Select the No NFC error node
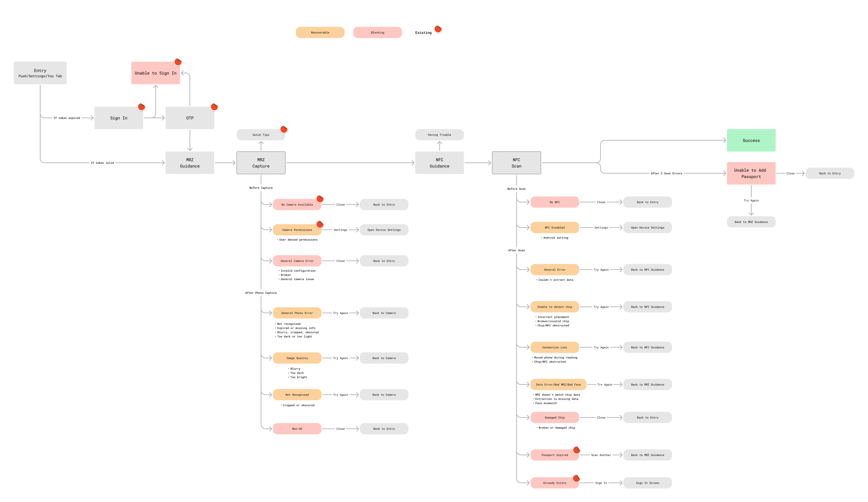 pos(555,202)
